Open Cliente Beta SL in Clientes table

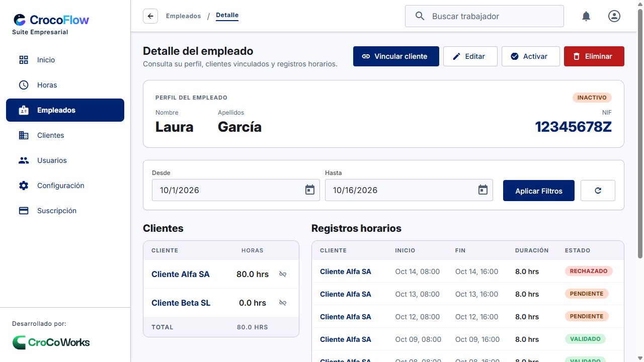coord(181,303)
